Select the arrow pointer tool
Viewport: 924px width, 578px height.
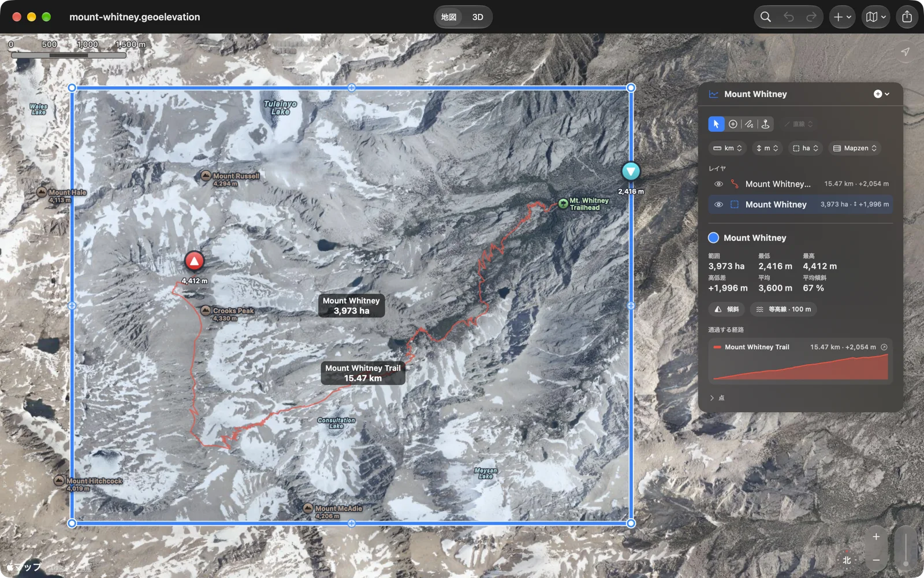coord(716,124)
